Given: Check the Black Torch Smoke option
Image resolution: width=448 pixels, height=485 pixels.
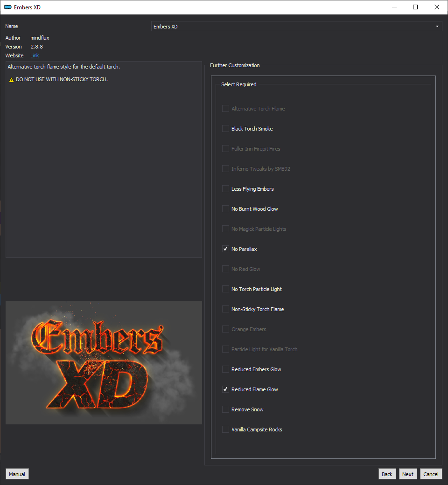Looking at the screenshot, I should (225, 129).
